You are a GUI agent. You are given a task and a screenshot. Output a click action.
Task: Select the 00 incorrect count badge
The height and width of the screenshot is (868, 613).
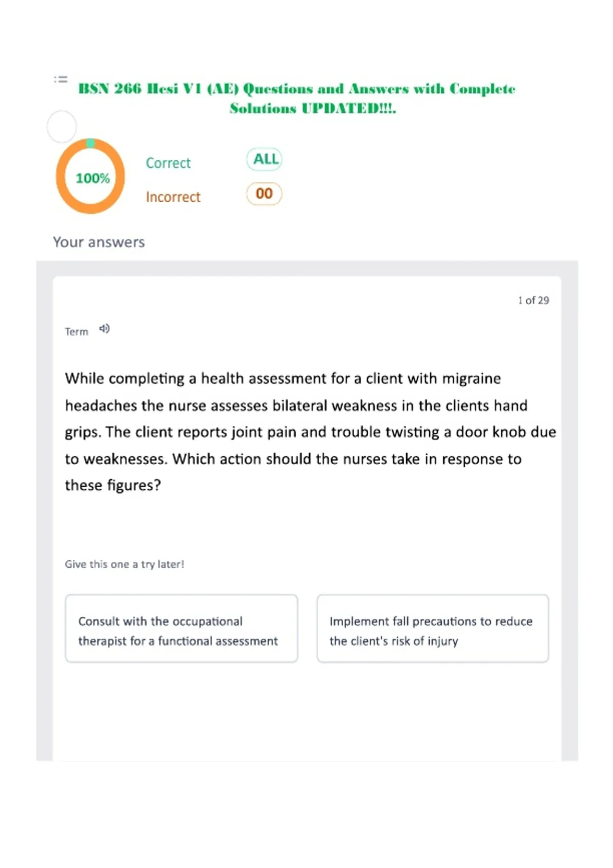(x=264, y=194)
